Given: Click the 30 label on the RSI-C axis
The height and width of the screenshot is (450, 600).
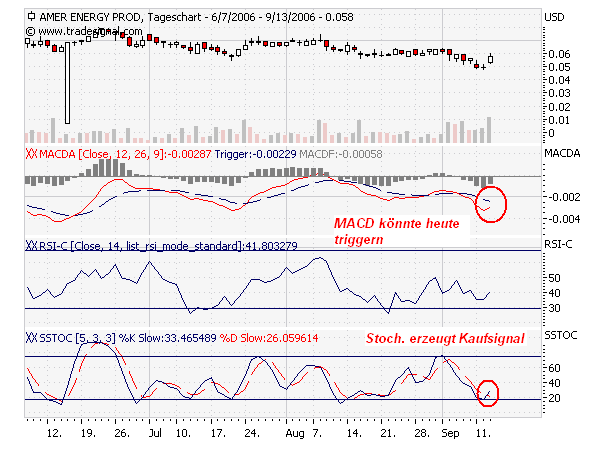Looking at the screenshot, I should (554, 308).
